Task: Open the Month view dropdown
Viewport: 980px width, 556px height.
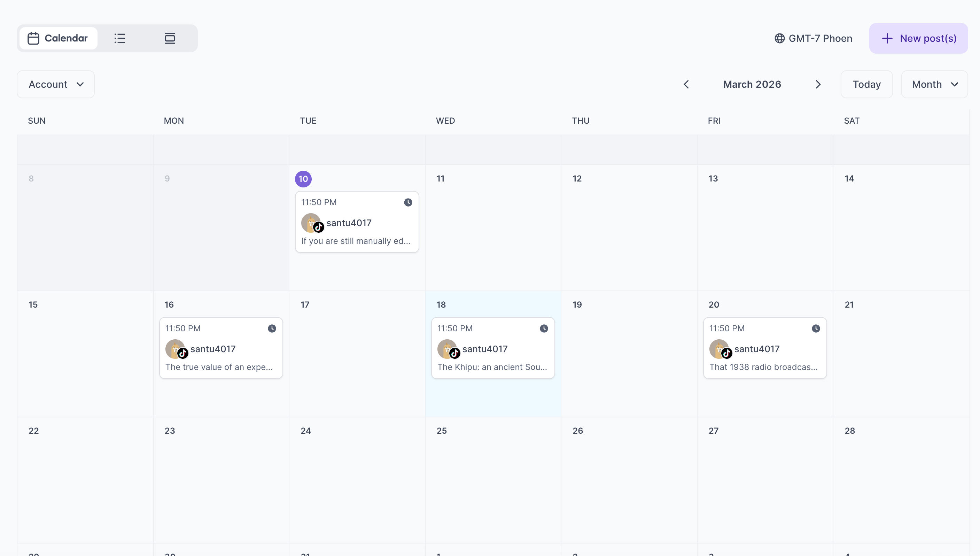Action: pyautogui.click(x=934, y=84)
